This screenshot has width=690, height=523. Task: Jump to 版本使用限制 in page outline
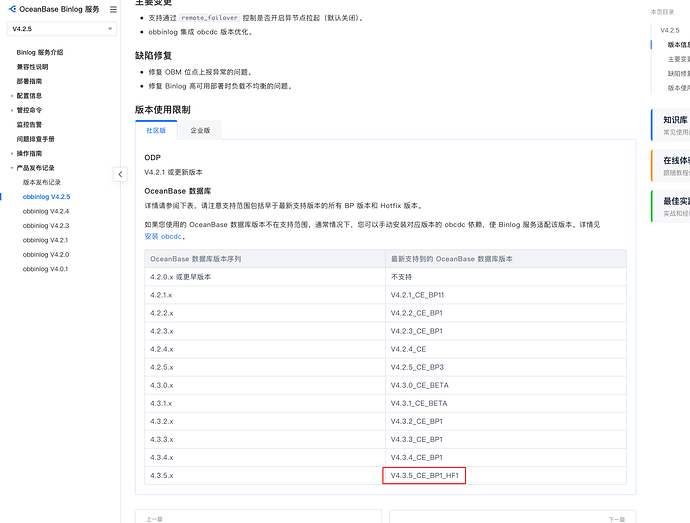pyautogui.click(x=679, y=88)
